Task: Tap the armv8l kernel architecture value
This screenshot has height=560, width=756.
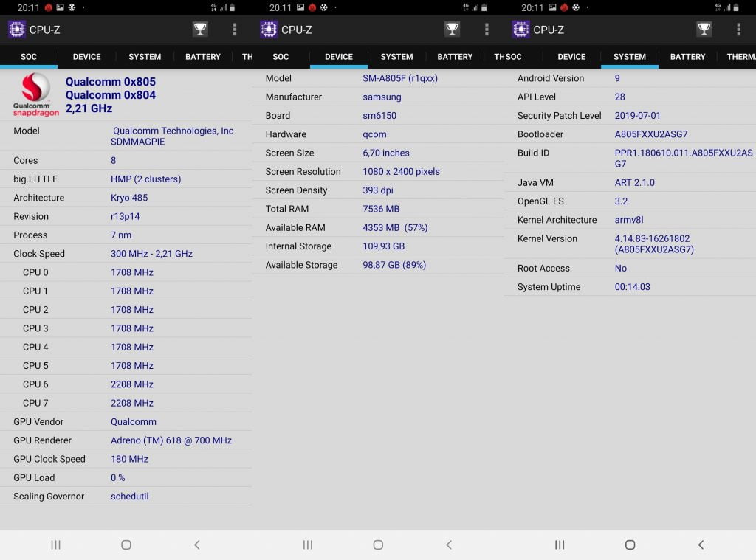Action: (629, 220)
